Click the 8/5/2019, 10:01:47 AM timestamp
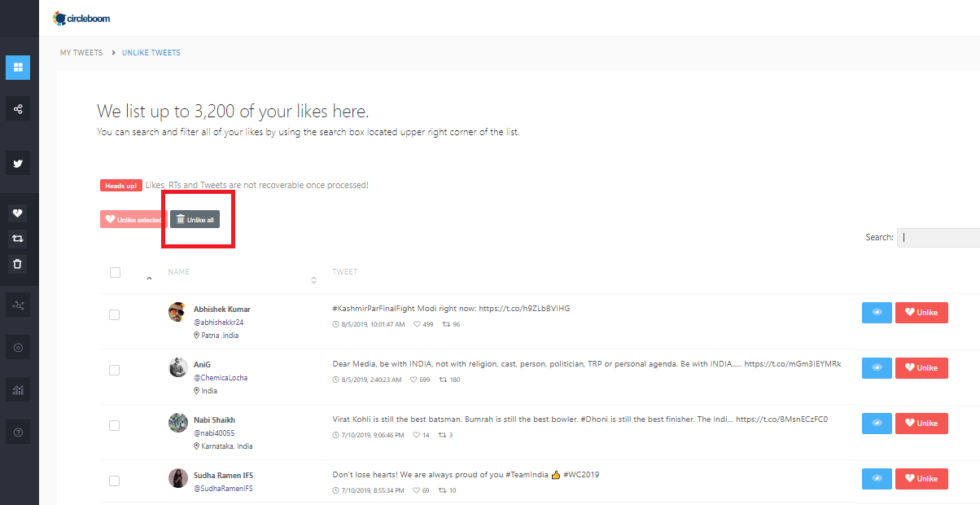This screenshot has height=505, width=980. 372,324
